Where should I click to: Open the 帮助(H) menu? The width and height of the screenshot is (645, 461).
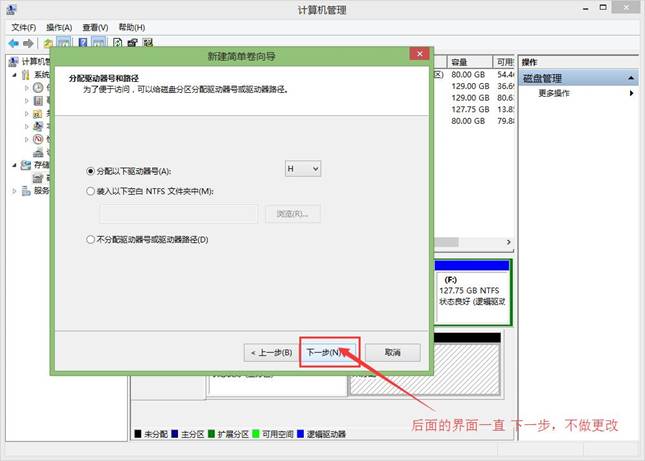[x=132, y=28]
